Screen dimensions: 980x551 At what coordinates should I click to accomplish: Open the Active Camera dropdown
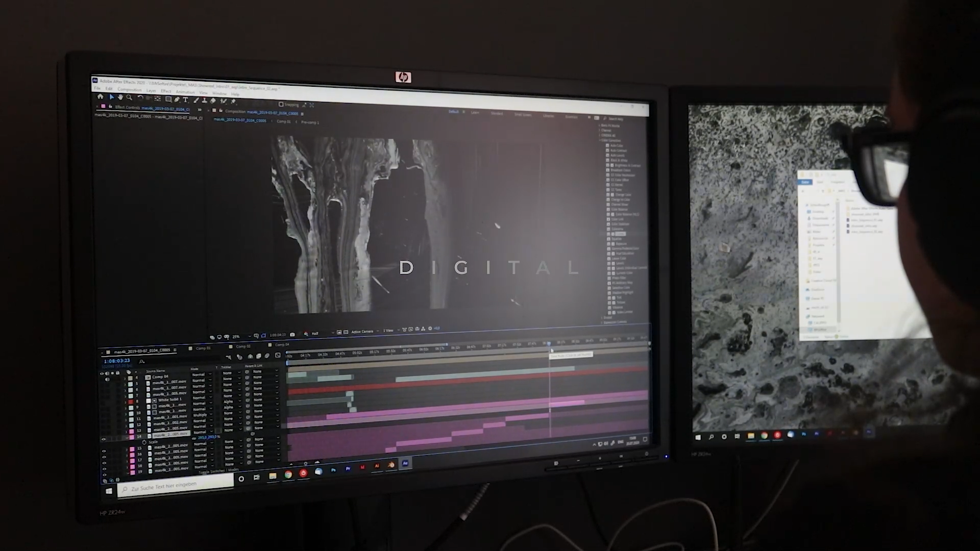point(363,332)
